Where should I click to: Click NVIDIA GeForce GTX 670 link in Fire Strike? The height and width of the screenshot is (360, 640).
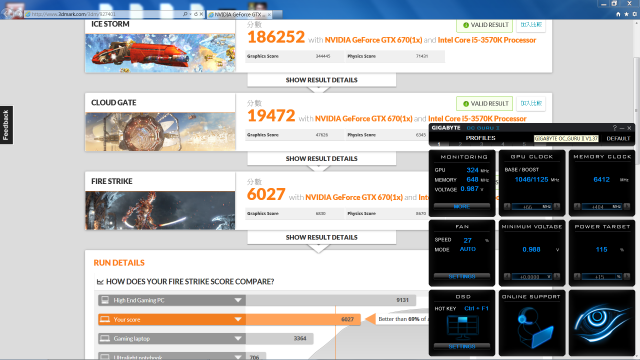point(354,197)
